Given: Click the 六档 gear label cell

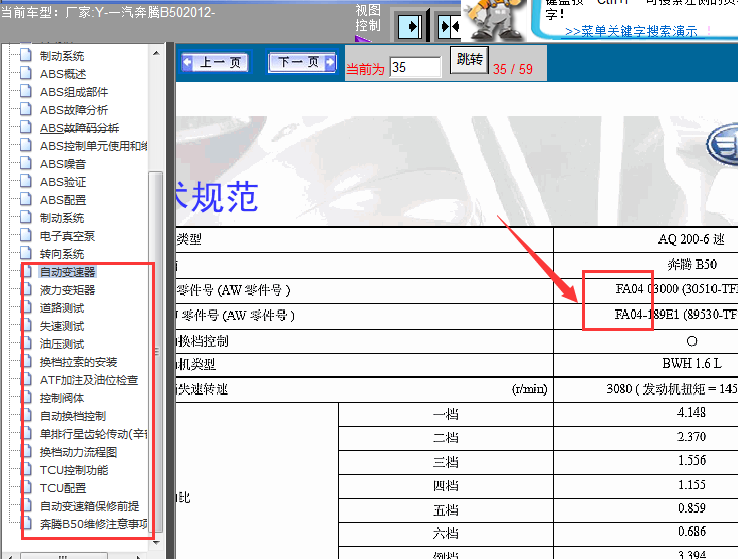Looking at the screenshot, I should pos(445,534).
